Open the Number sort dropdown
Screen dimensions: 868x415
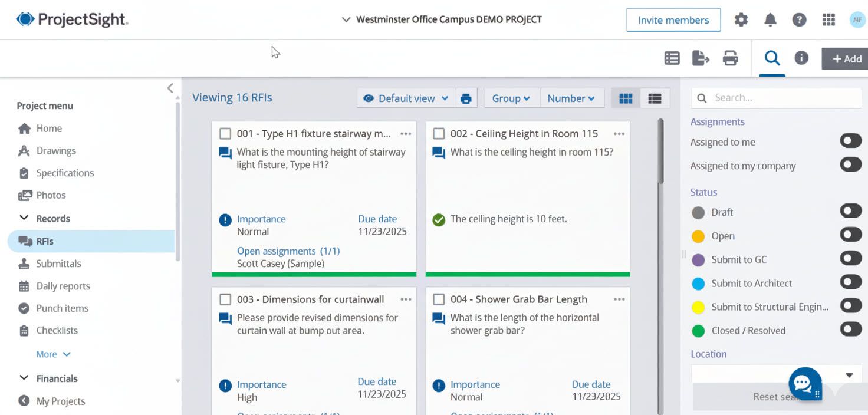coord(571,98)
